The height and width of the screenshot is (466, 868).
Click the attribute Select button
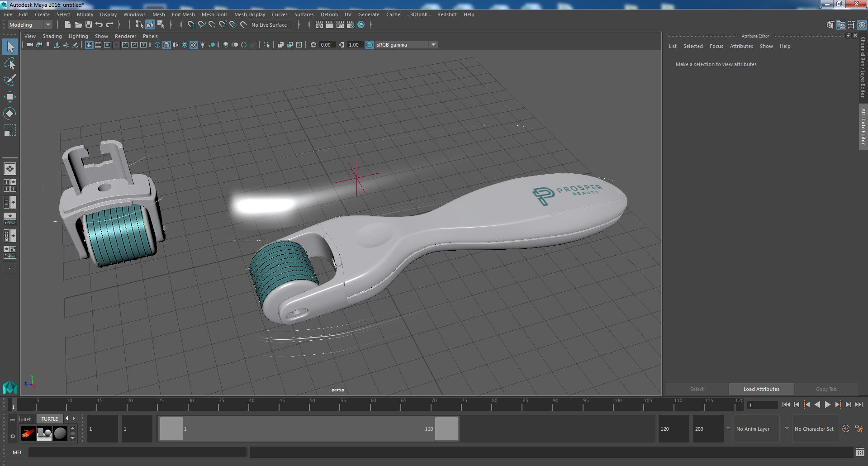697,389
